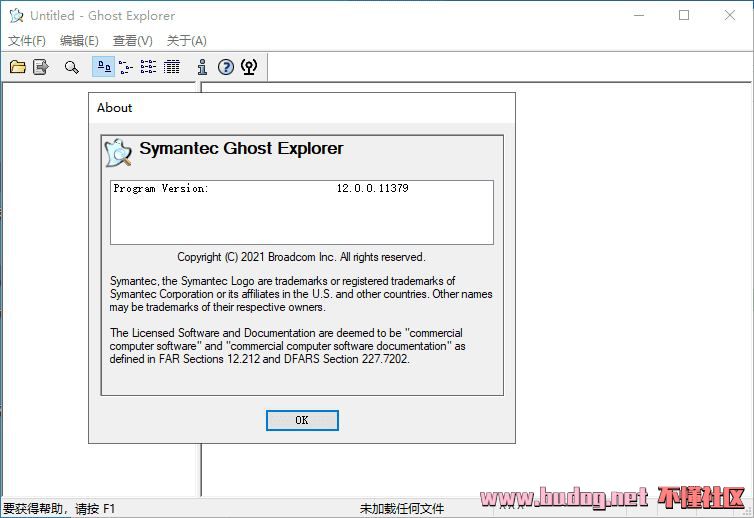Click the properties info icon
Image resolution: width=754 pixels, height=518 pixels.
202,67
